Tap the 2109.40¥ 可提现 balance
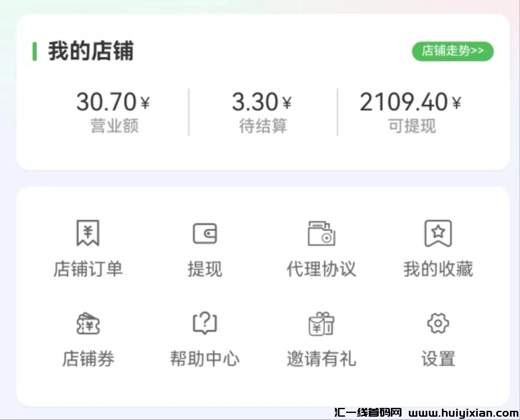This screenshot has width=520, height=420. click(x=411, y=102)
